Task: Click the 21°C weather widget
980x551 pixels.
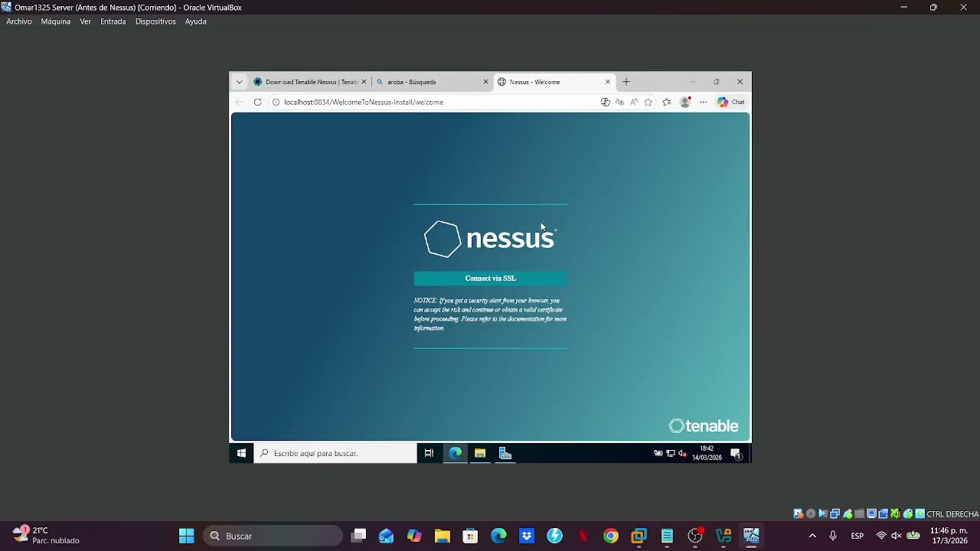Action: 47,535
